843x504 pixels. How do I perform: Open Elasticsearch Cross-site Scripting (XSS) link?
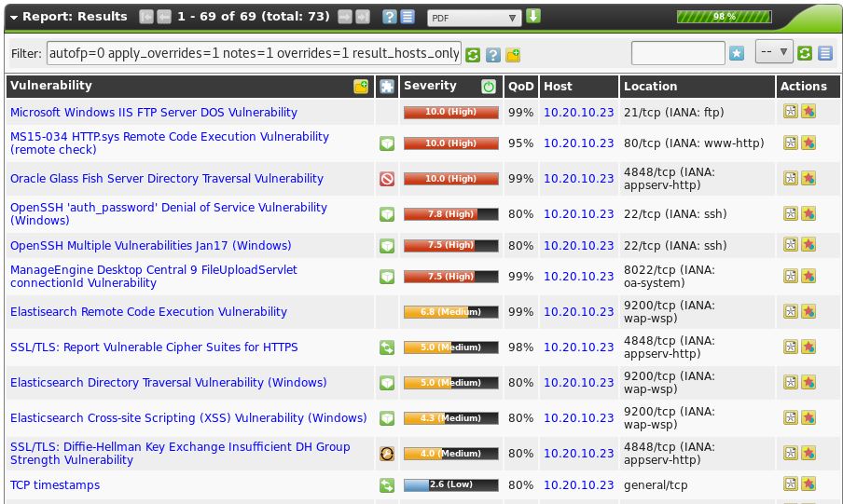coord(188,418)
